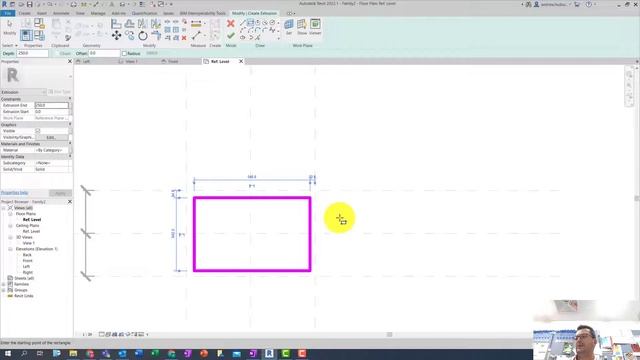
Task: Click the green Finish Edit Mode checkmark
Action: click(231, 36)
